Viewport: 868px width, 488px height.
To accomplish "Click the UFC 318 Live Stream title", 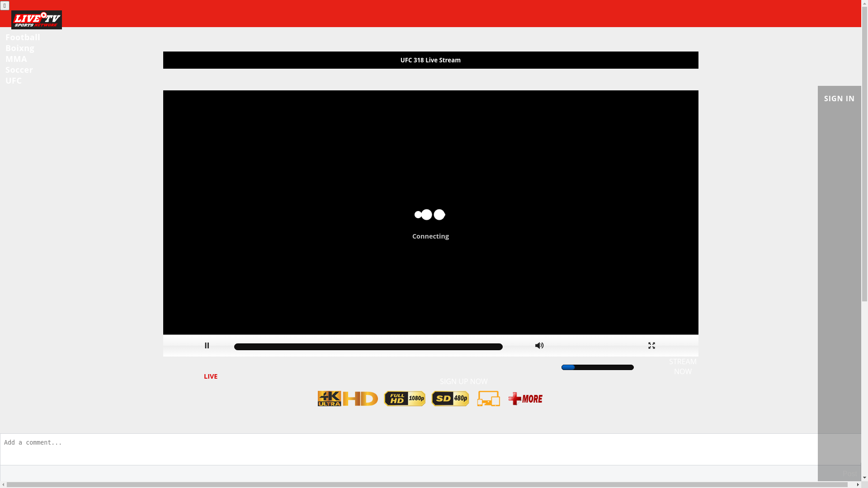I will point(430,60).
